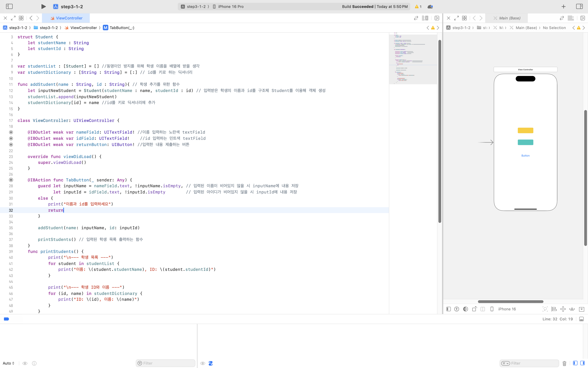This screenshot has width=588, height=368.
Task: Select the View Controller scene title bar
Action: point(525,70)
